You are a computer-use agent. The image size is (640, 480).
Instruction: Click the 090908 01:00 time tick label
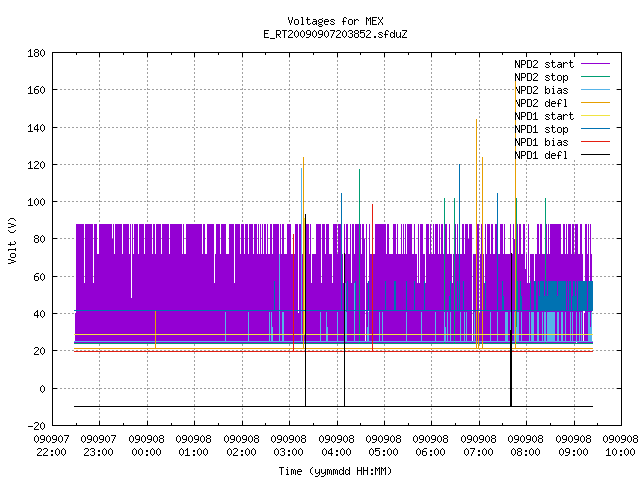[x=193, y=446]
